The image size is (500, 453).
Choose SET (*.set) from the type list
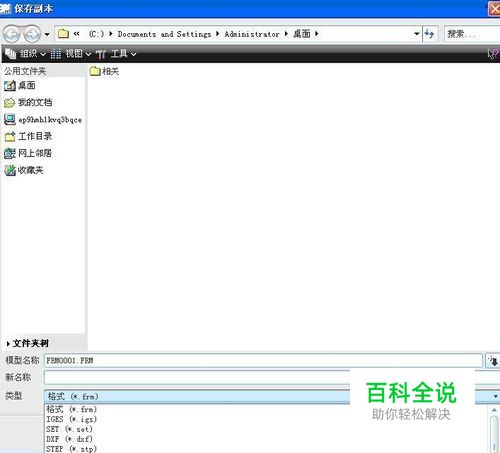coord(69,429)
